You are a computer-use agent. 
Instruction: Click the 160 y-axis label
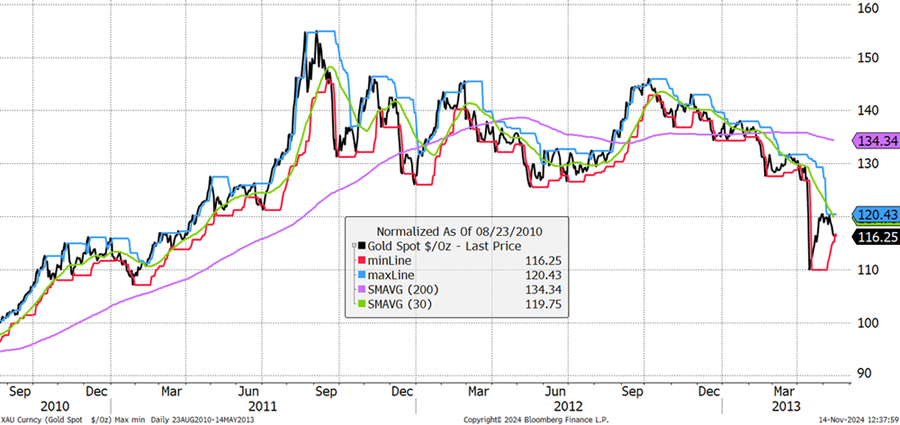[870, 9]
